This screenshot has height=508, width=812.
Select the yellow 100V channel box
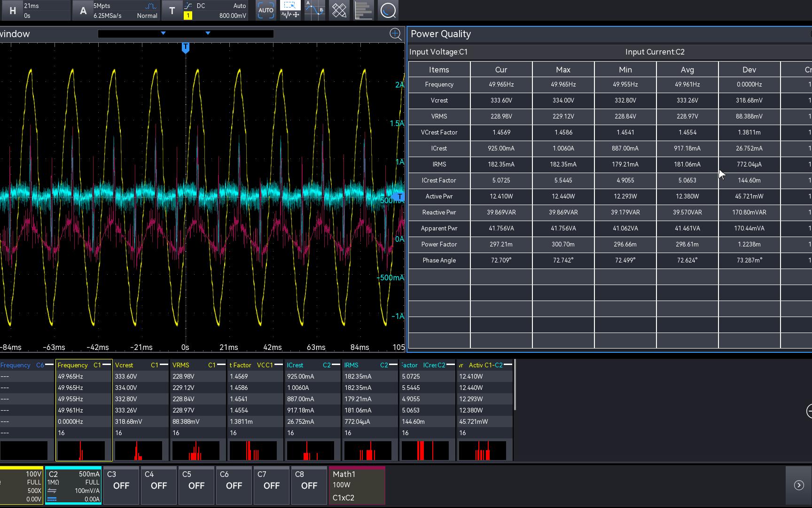21,485
